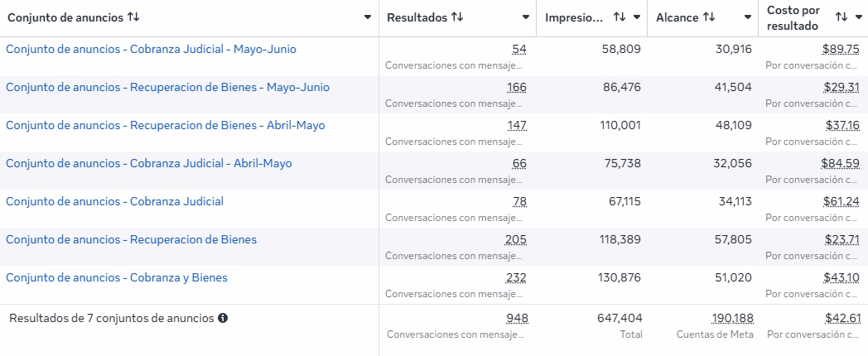Click total results value 948
The height and width of the screenshot is (356, 868).
517,319
